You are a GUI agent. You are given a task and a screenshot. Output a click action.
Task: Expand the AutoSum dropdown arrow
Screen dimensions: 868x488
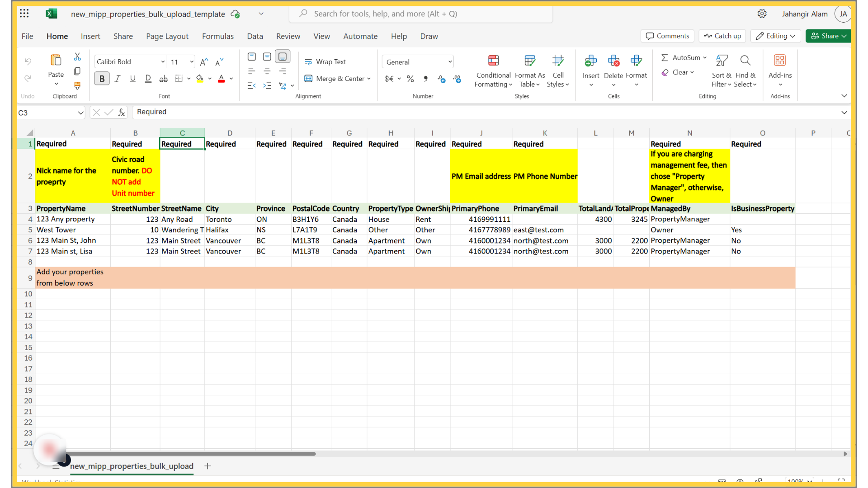705,57
